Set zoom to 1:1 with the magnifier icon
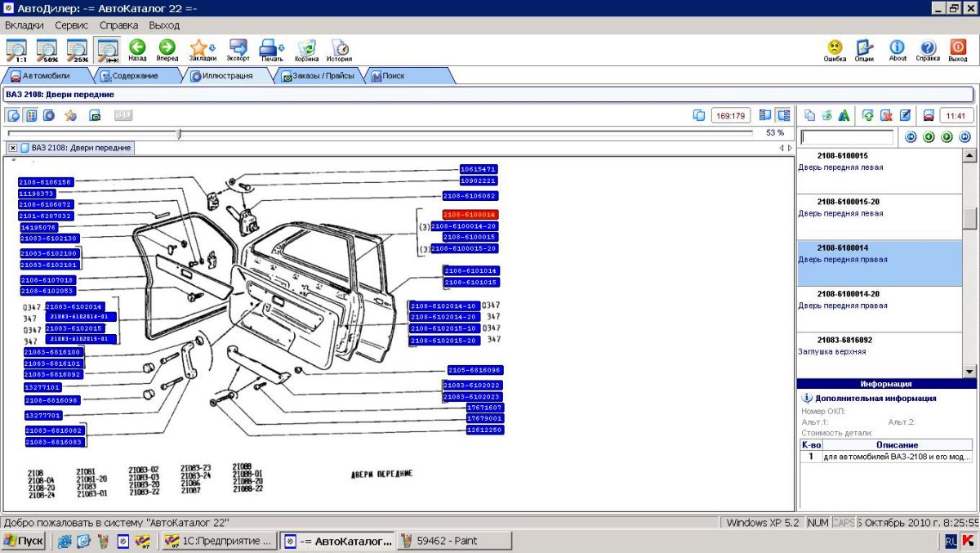The image size is (980, 553). [16, 51]
